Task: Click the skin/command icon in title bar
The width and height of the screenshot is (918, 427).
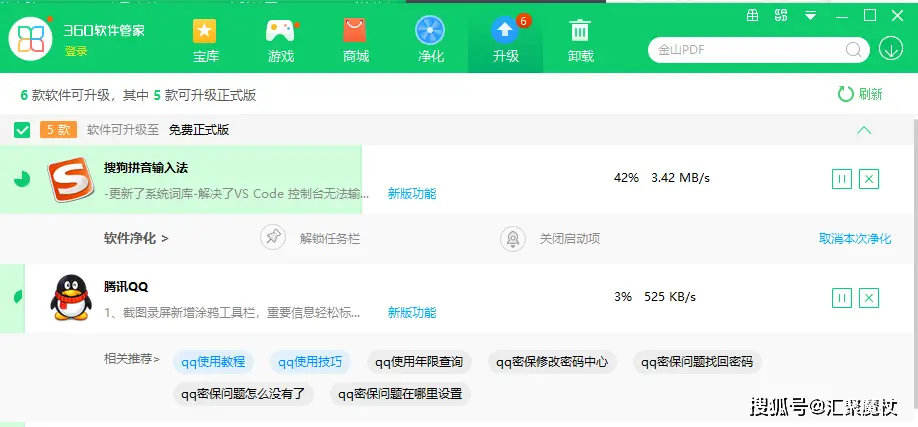Action: (780, 15)
